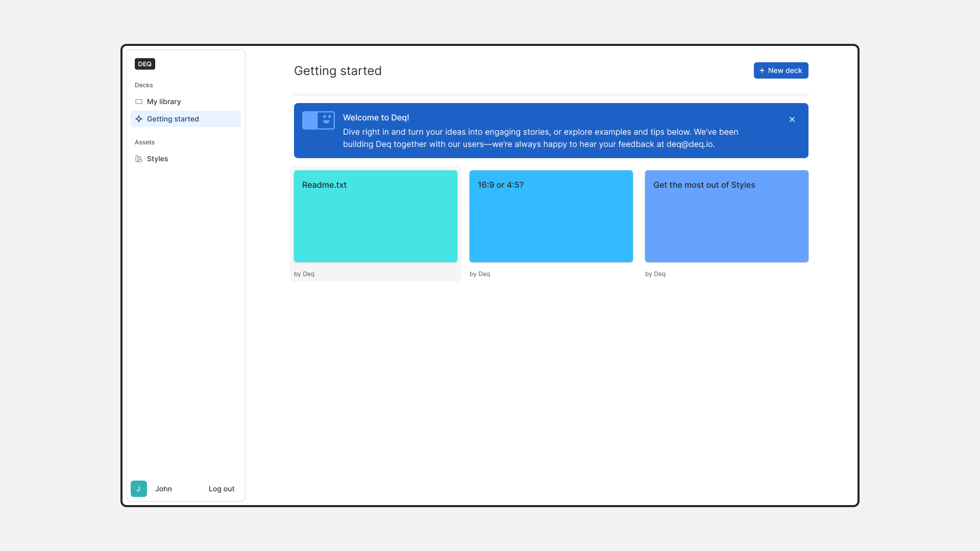Open the Styles assets page
This screenshot has width=980, height=551.
coord(157,159)
